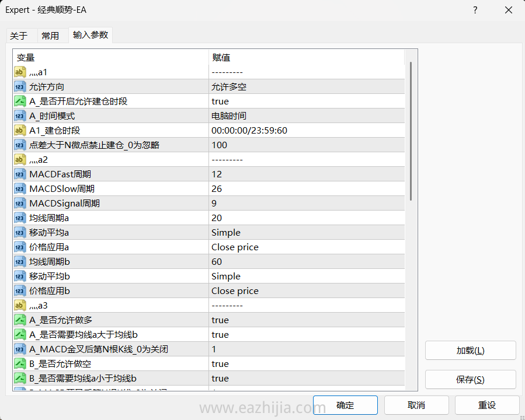
Task: Open Close price value for 价格应用a
Action: [x=307, y=247]
